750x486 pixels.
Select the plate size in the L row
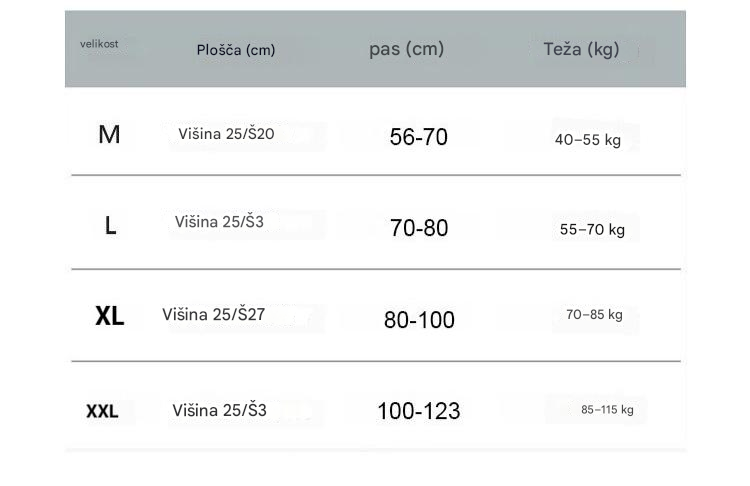pos(219,222)
